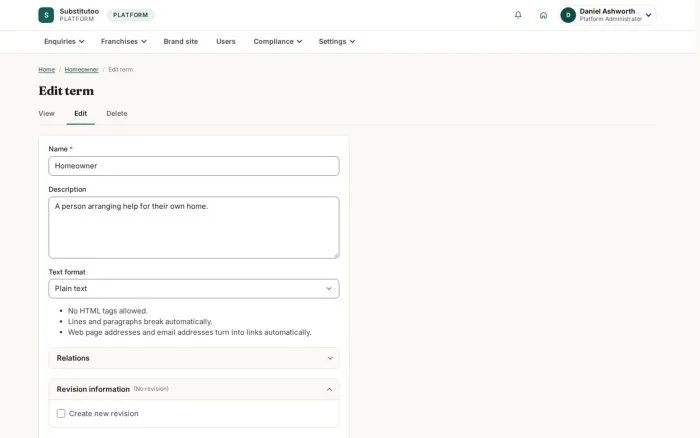
Task: Expand the Settings menu
Action: point(337,42)
